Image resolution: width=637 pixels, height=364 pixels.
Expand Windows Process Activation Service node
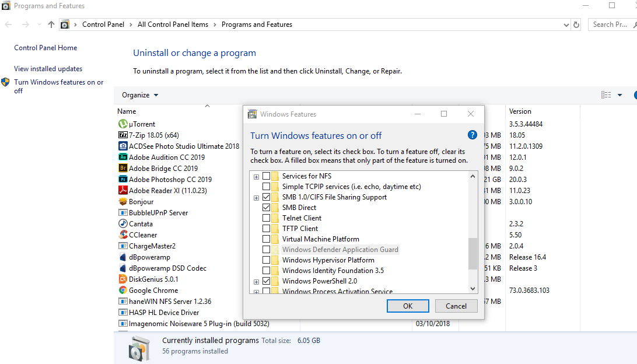coord(256,292)
